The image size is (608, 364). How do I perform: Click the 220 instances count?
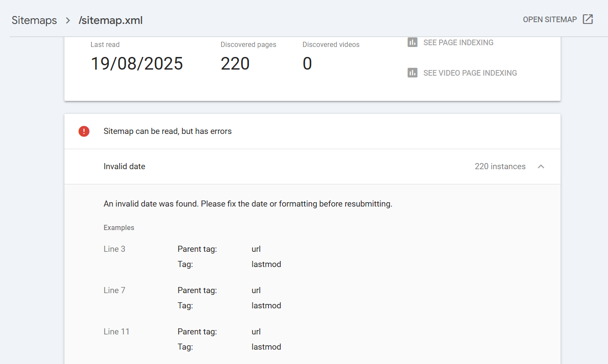click(500, 167)
